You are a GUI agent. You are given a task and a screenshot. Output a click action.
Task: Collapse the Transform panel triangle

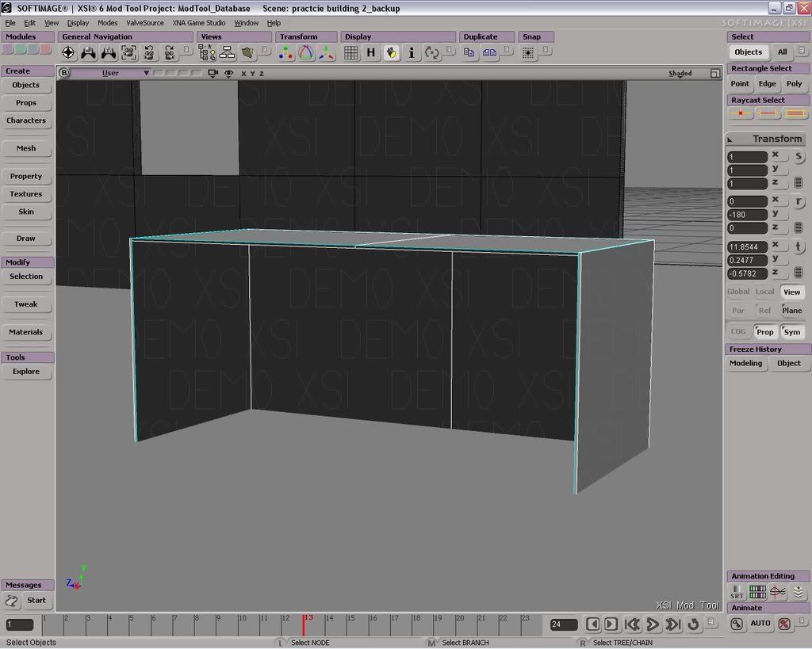point(731,139)
